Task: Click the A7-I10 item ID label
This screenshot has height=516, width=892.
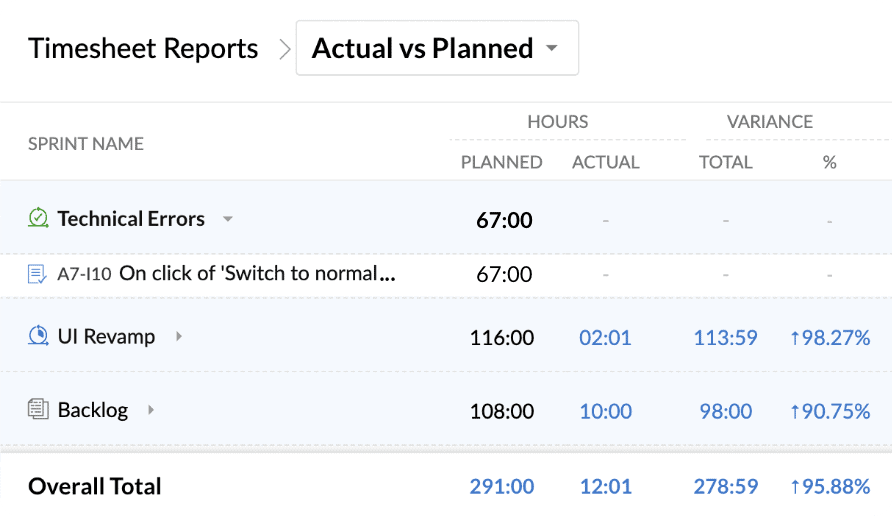Action: coord(84,275)
